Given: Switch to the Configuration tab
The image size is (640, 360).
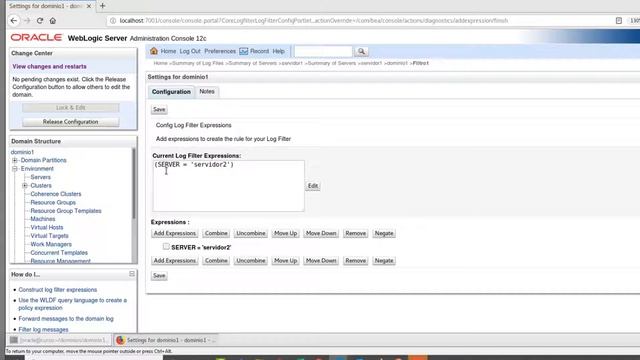Looking at the screenshot, I should coord(171,92).
